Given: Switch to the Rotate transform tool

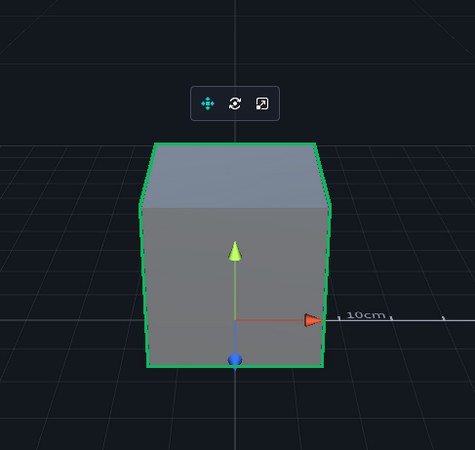Looking at the screenshot, I should (235, 104).
